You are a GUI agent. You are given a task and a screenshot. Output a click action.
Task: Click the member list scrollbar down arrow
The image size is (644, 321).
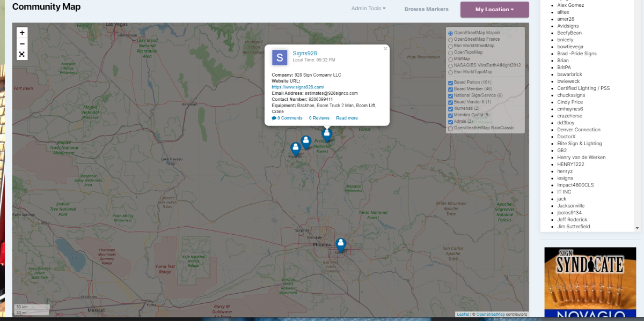point(637,228)
